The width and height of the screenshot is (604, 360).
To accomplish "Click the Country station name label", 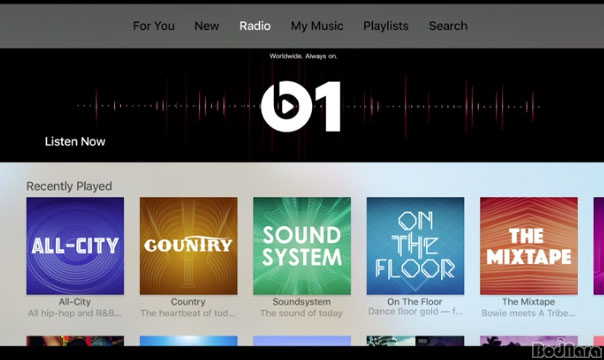I will 188,301.
